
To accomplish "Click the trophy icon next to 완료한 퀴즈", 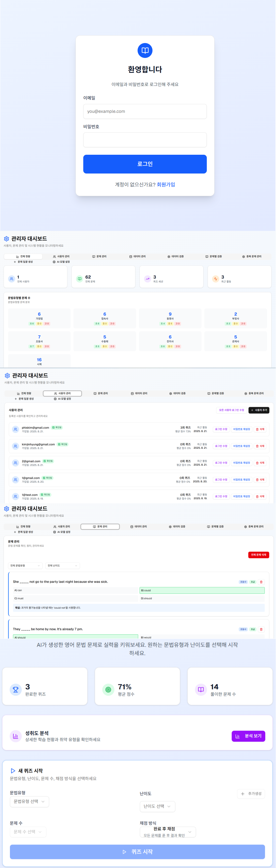I will [15, 690].
